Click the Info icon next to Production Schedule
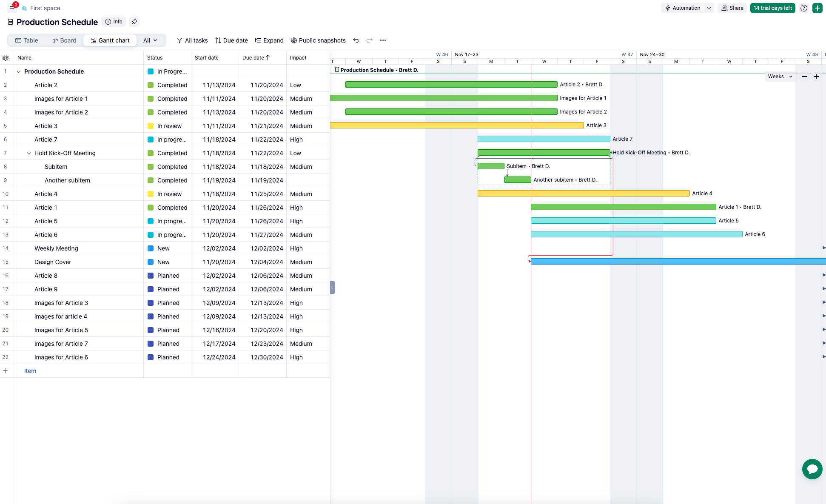 click(x=113, y=22)
